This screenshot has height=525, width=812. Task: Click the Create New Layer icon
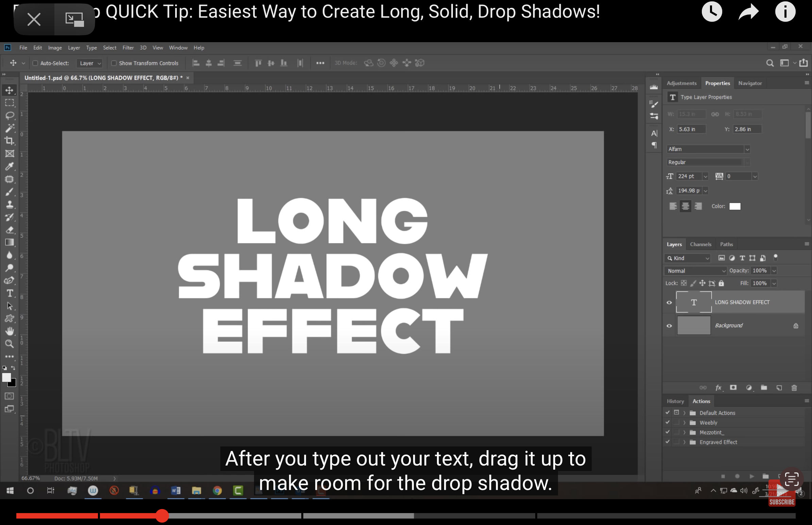point(779,388)
